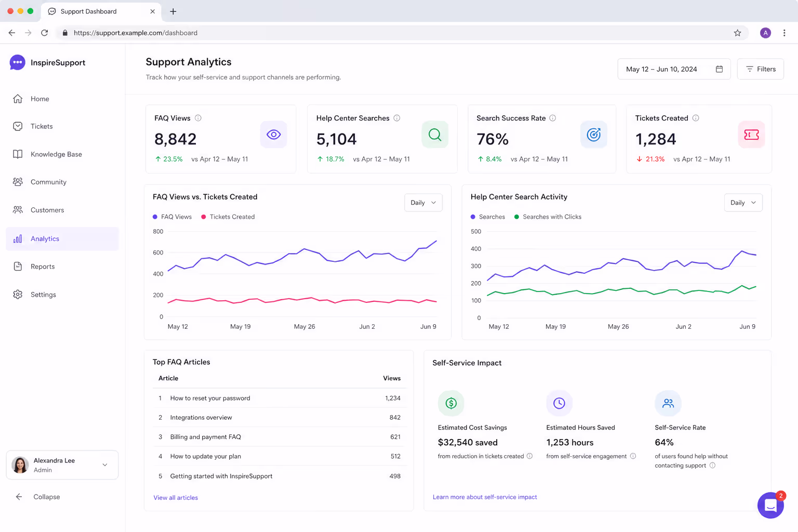
Task: Bookmark page with star icon
Action: point(737,33)
